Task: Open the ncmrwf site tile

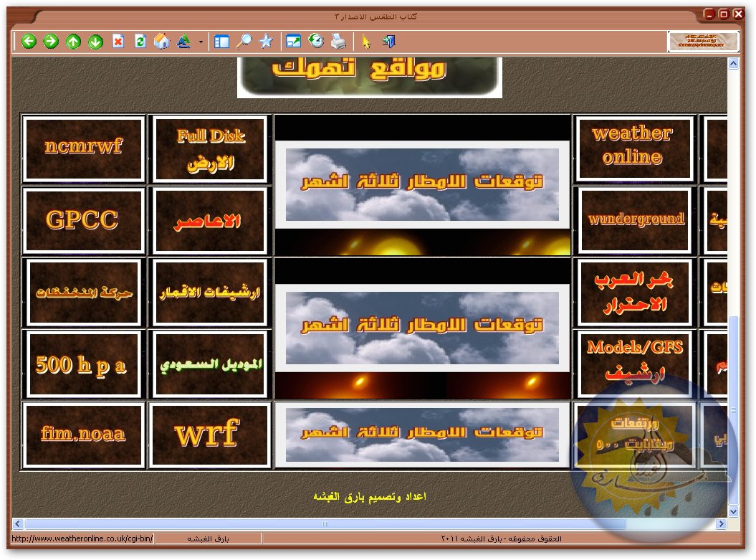Action: click(x=84, y=148)
